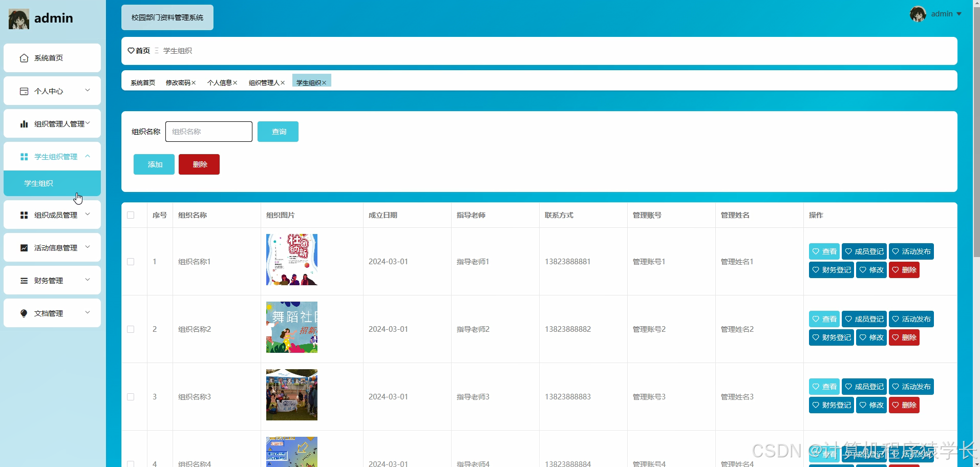Screen dimensions: 980x467
Task: Click the 校园部门资料管理系统 title button
Action: pos(167,17)
